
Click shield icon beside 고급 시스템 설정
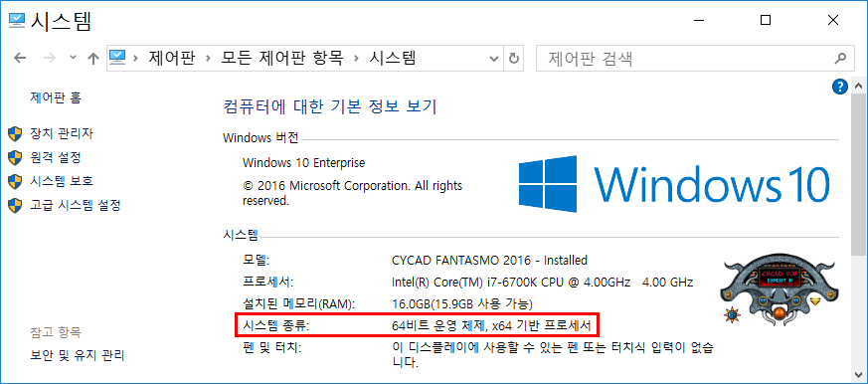[15, 205]
